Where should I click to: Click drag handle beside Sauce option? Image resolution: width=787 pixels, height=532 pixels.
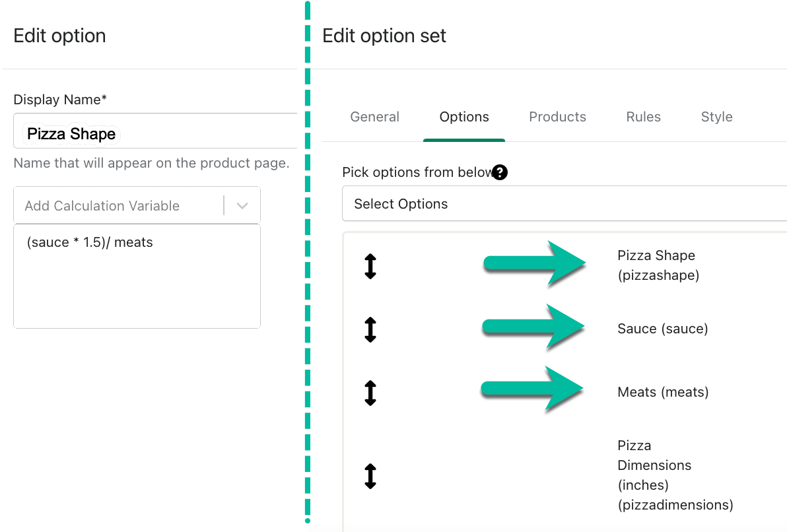click(x=370, y=329)
